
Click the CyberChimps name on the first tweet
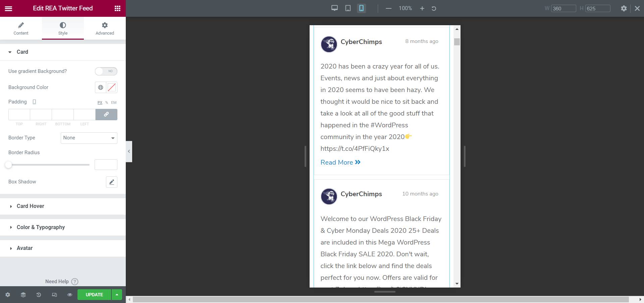[x=361, y=42]
